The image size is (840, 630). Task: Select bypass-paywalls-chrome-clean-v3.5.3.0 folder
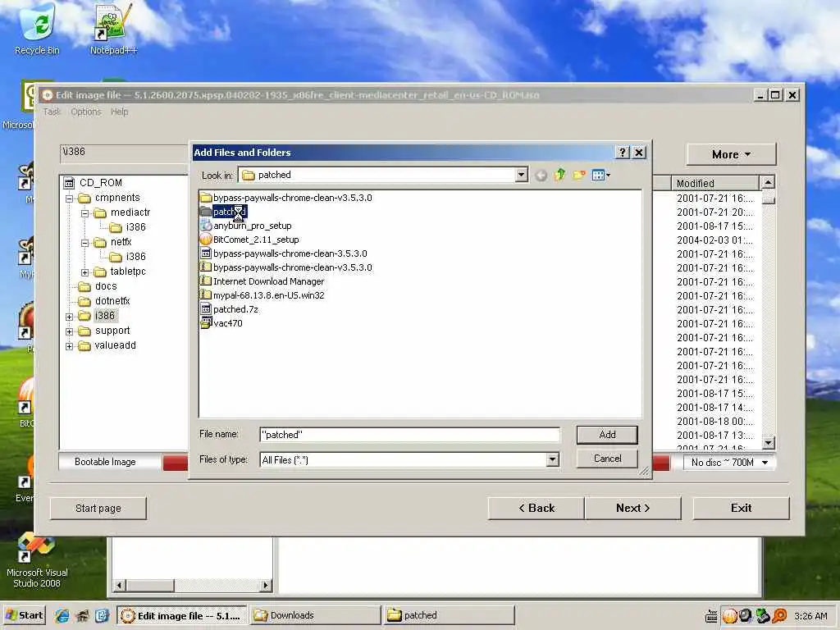point(292,198)
